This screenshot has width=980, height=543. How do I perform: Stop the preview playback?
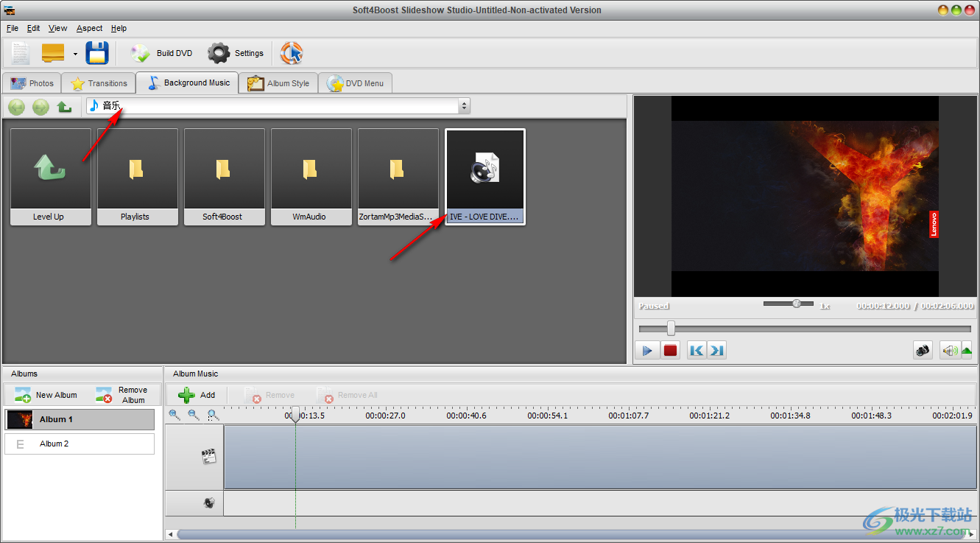[670, 350]
